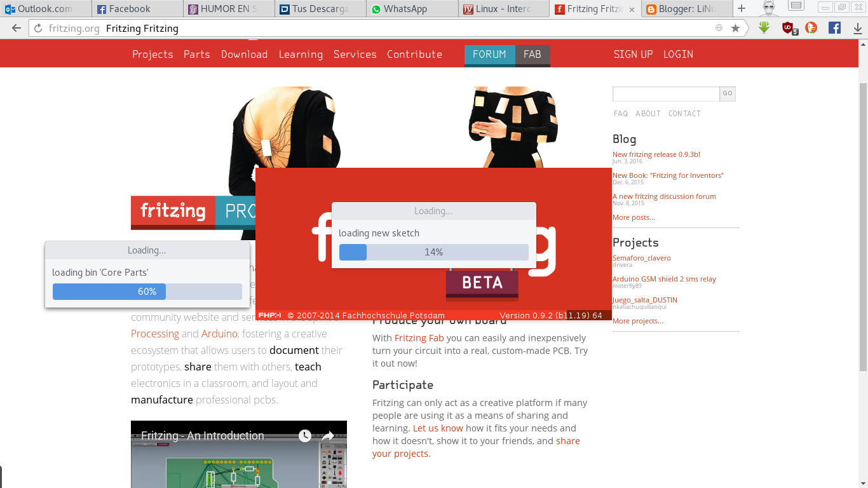Viewport: 868px width, 488px height.
Task: Switch to the Blogger: LiNu tab
Action: 686,9
